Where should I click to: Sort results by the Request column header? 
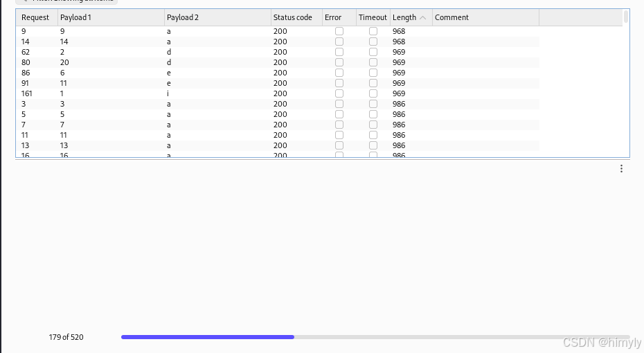click(35, 18)
